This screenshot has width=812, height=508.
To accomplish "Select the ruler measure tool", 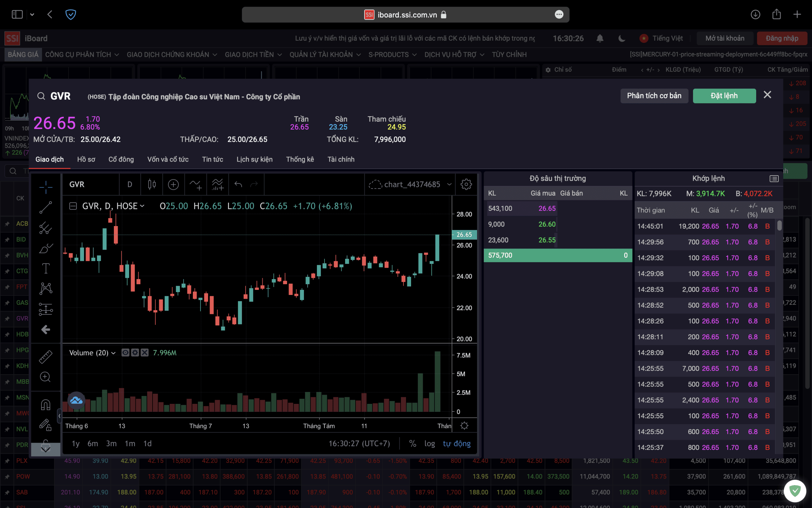I will [46, 357].
